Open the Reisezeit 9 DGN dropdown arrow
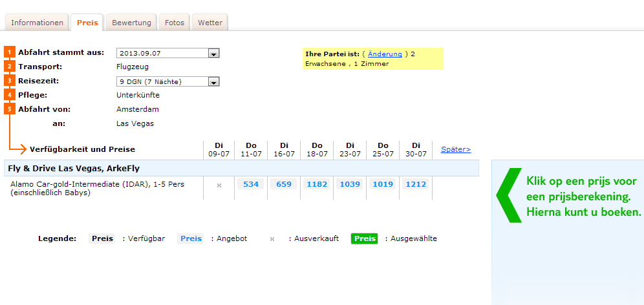Image resolution: width=644 pixels, height=305 pixels. click(214, 82)
